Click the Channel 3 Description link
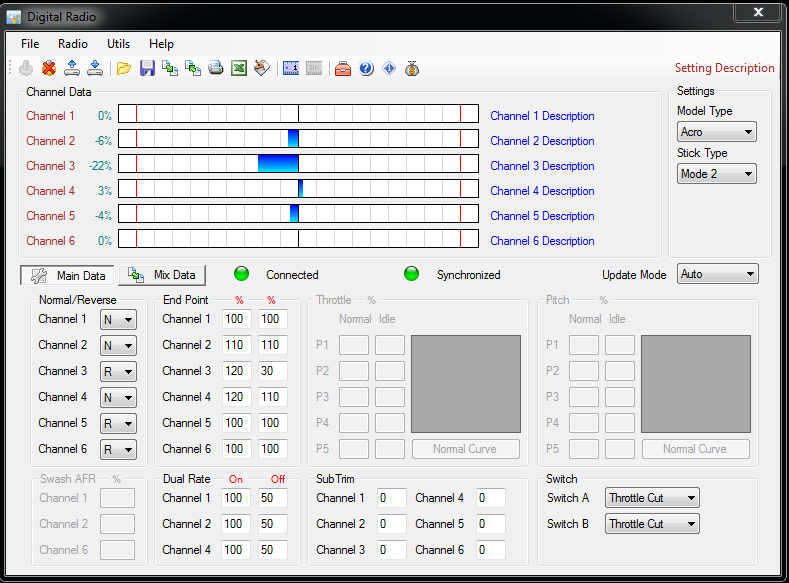 click(x=542, y=166)
